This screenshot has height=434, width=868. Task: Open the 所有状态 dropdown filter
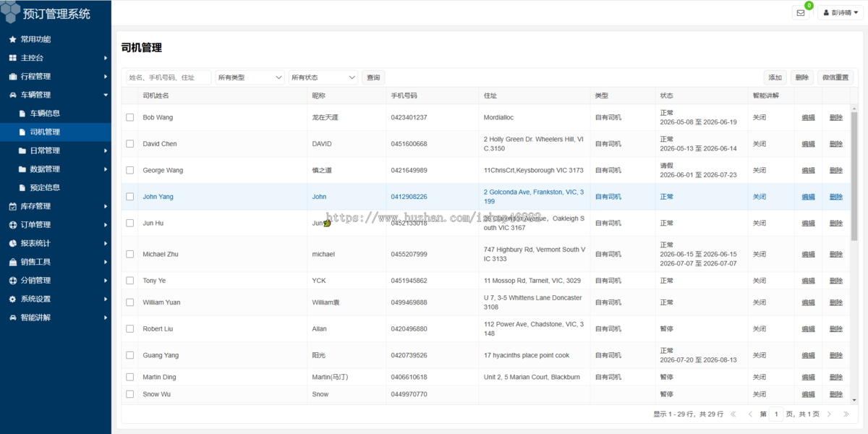click(x=323, y=77)
